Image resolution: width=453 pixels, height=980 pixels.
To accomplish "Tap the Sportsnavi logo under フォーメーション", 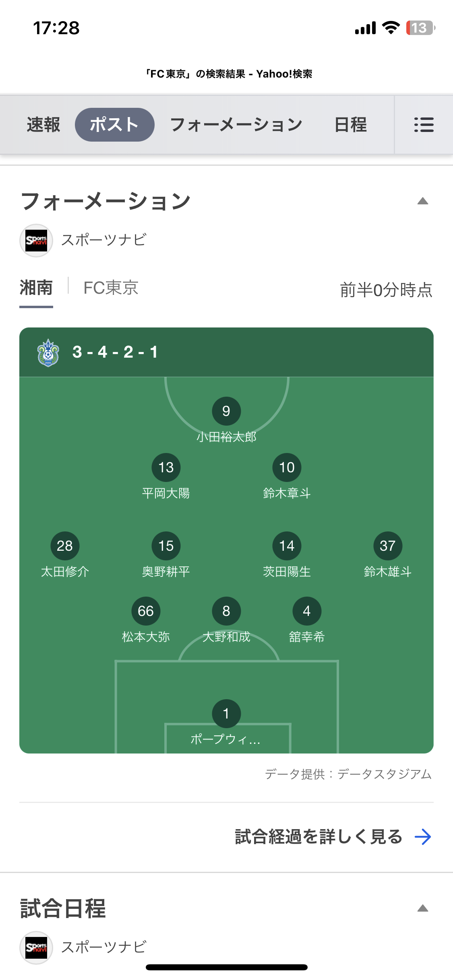I will click(x=36, y=241).
